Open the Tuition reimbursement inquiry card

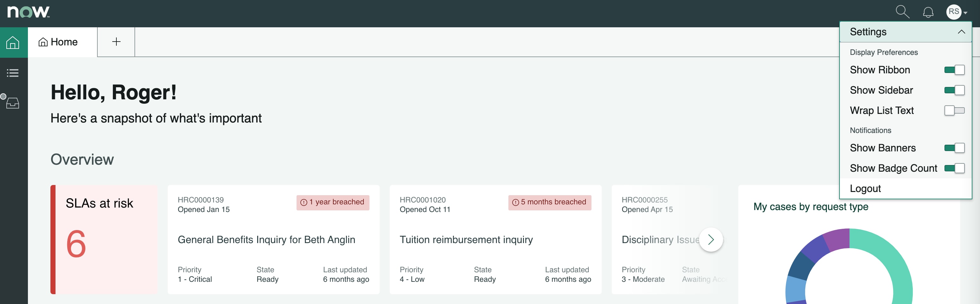466,240
